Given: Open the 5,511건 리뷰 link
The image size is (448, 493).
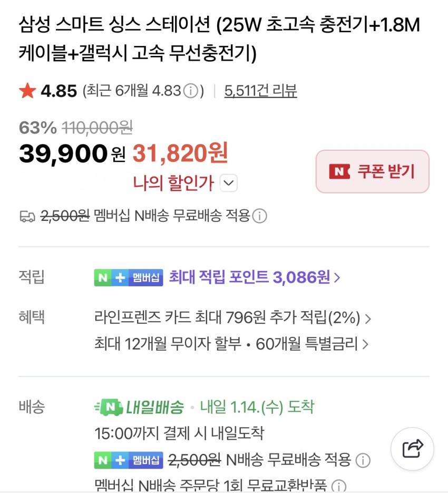Looking at the screenshot, I should tap(260, 91).
